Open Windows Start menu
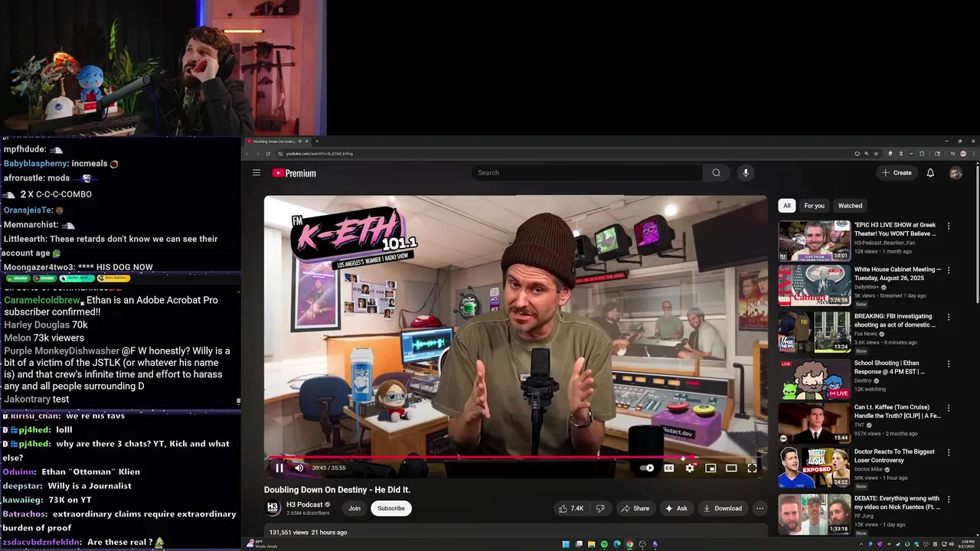The image size is (980, 551). pos(566,544)
